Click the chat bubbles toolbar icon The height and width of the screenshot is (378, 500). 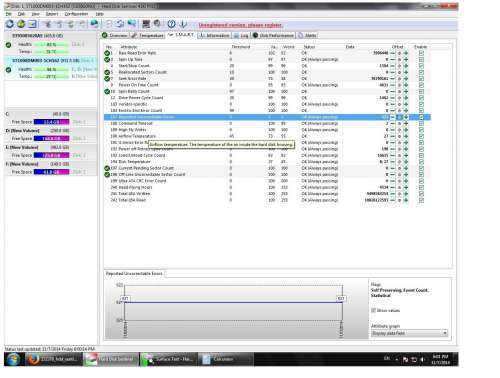pos(132,24)
